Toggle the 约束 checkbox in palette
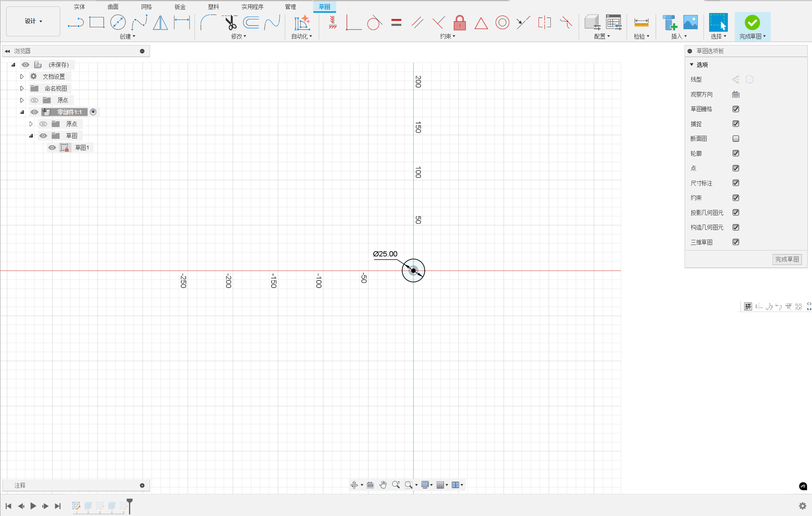This screenshot has width=812, height=516. click(736, 198)
